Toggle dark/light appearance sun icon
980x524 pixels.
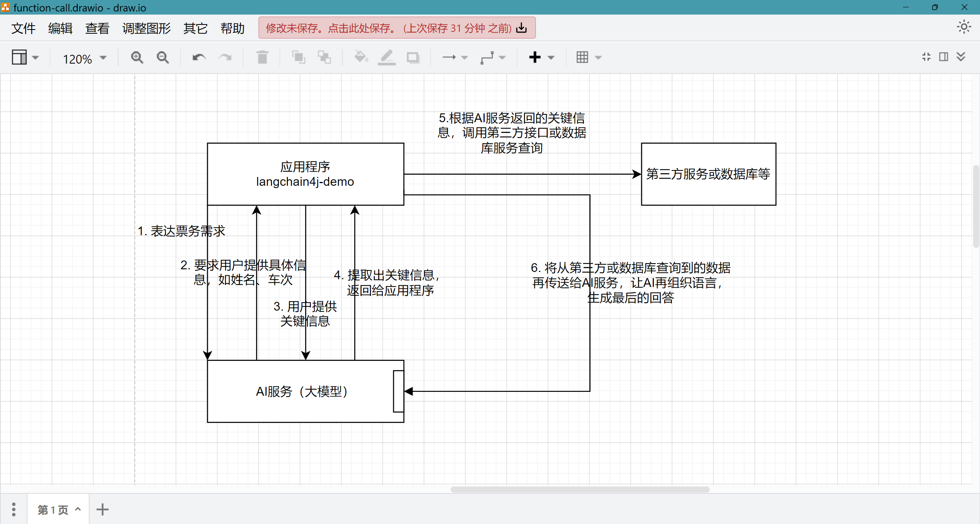[964, 27]
